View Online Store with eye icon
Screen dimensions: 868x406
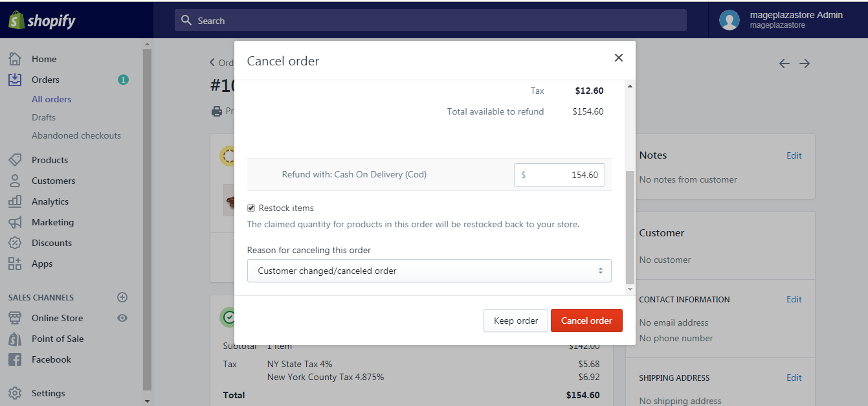122,318
